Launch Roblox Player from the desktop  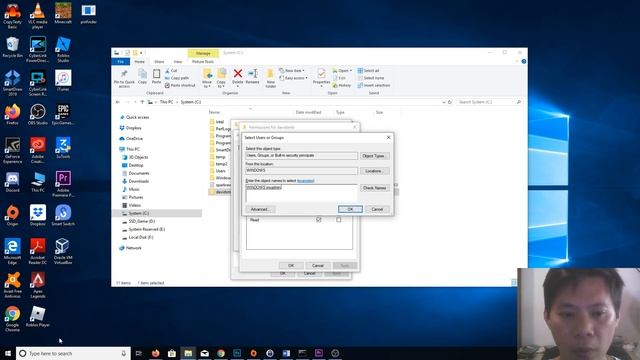coord(38,316)
